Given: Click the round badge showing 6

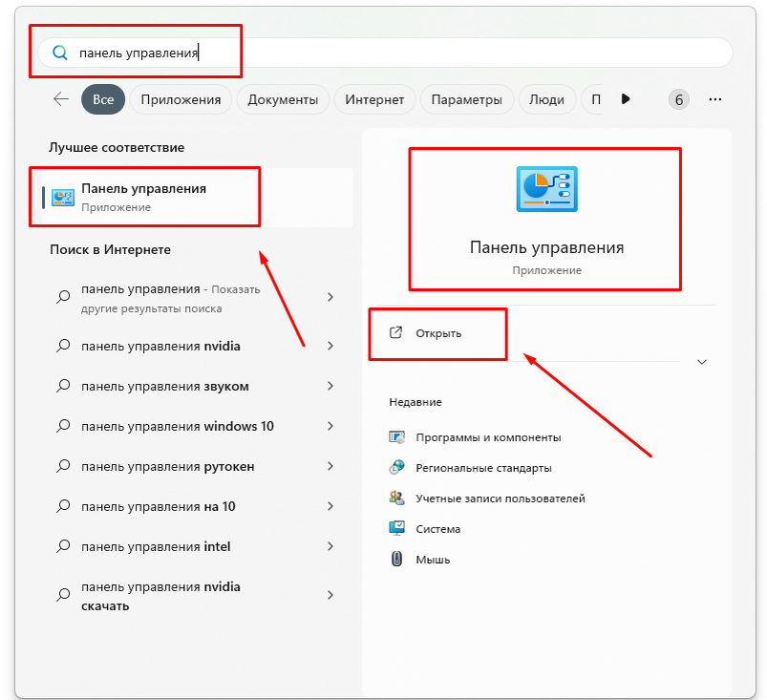Looking at the screenshot, I should [678, 99].
